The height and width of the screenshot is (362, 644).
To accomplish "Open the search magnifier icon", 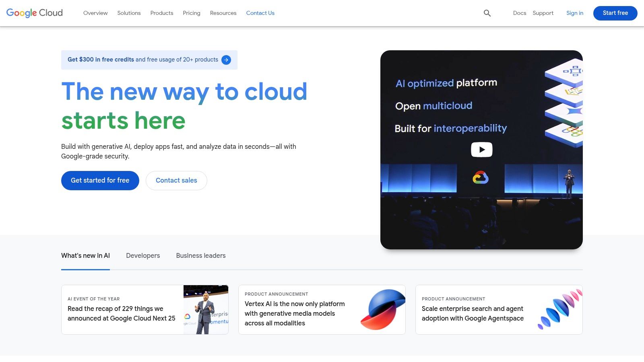I will [x=487, y=13].
